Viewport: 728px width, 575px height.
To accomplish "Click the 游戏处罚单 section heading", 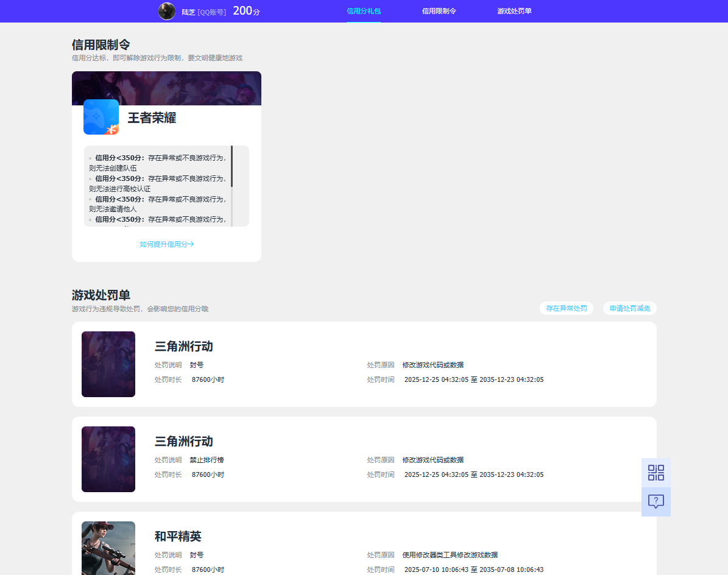I will point(101,295).
